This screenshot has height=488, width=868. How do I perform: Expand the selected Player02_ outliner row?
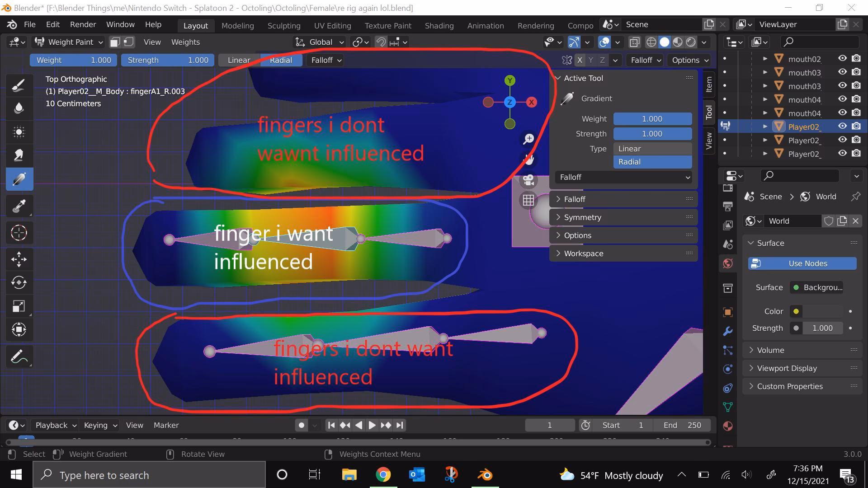pos(765,127)
